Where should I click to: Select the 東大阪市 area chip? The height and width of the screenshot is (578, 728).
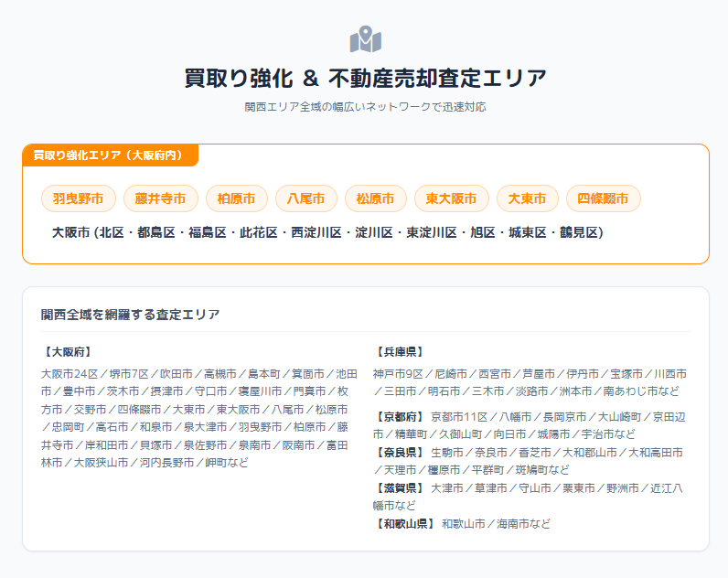click(451, 198)
